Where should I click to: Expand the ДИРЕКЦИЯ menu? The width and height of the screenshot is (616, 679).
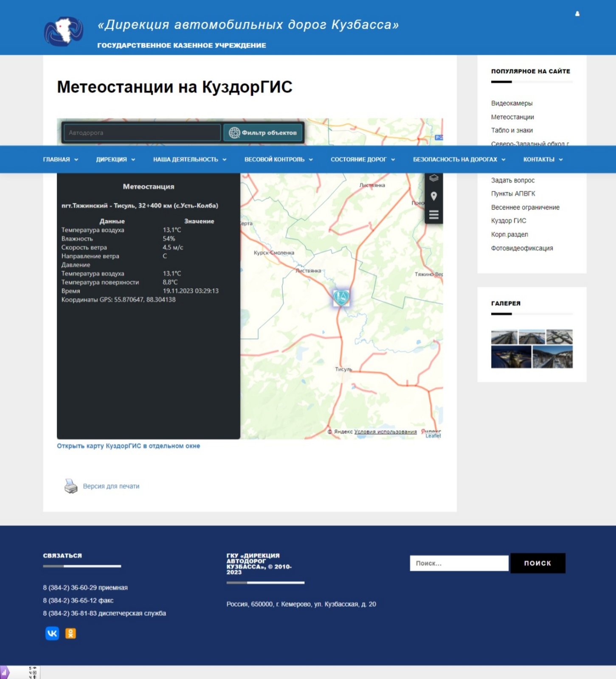click(115, 160)
